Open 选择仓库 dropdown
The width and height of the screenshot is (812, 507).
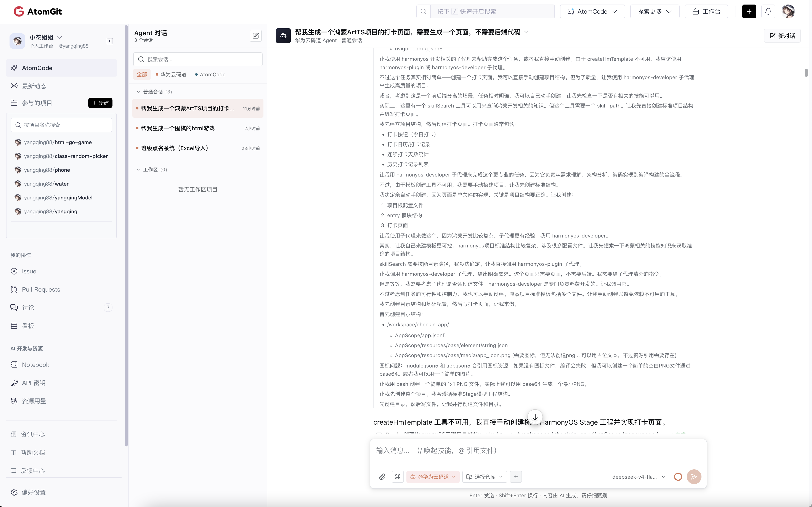(485, 477)
